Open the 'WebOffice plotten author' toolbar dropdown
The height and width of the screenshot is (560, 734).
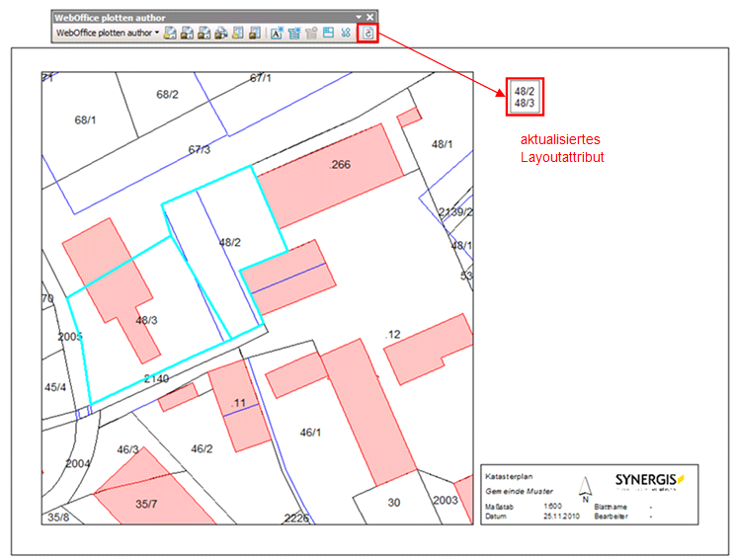pos(157,33)
